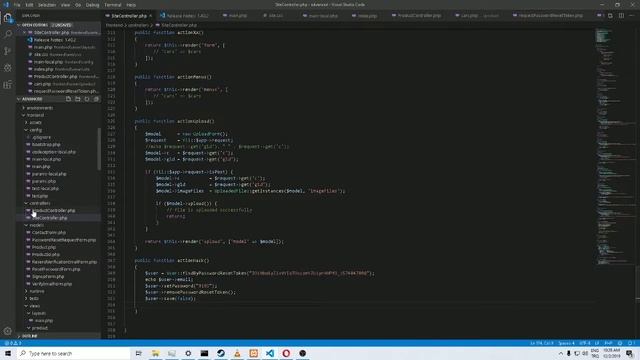Open the File menu
Image resolution: width=640 pixels, height=360 pixels.
pos(17,5)
